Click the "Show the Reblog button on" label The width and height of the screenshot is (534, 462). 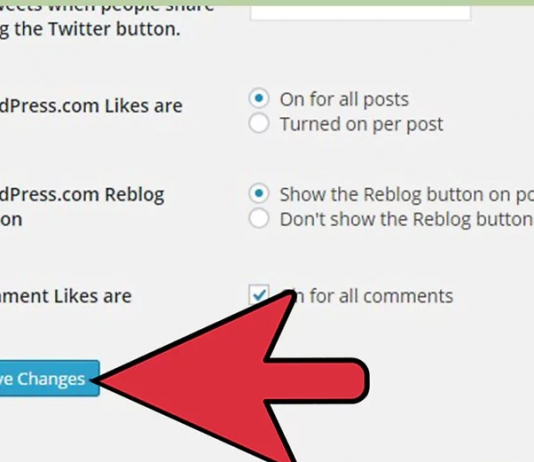[x=407, y=195]
